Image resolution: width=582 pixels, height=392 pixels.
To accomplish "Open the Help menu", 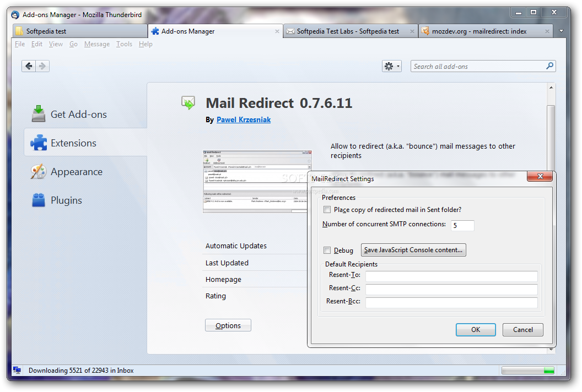I will tap(145, 44).
